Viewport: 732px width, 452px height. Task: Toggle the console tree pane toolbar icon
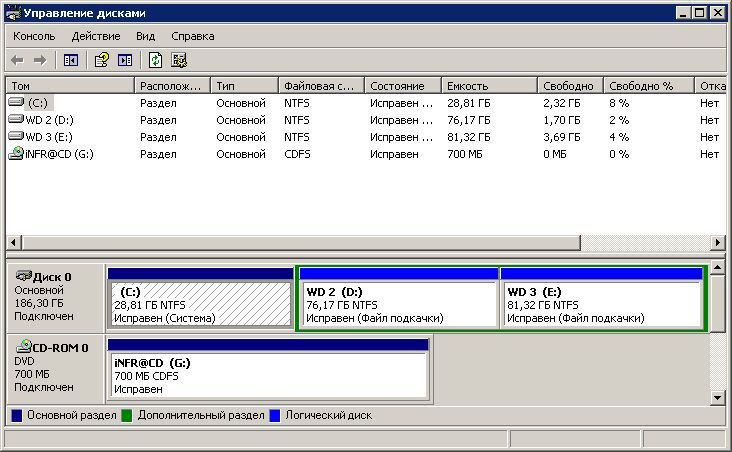point(70,60)
